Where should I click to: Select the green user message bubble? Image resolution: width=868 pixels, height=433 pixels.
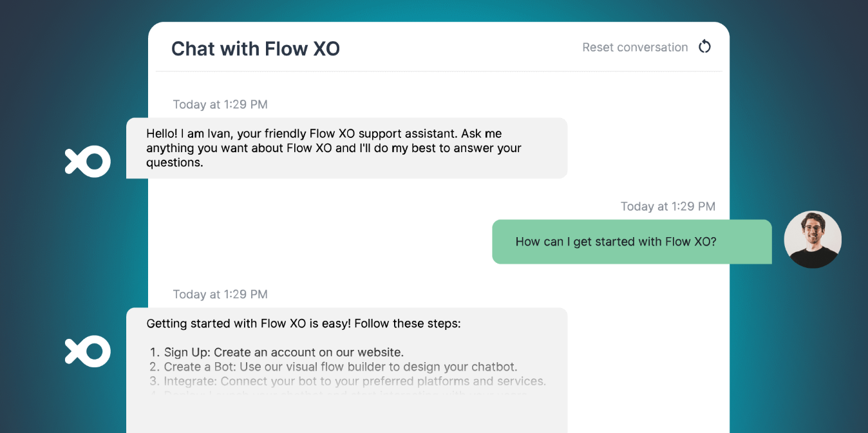click(631, 242)
